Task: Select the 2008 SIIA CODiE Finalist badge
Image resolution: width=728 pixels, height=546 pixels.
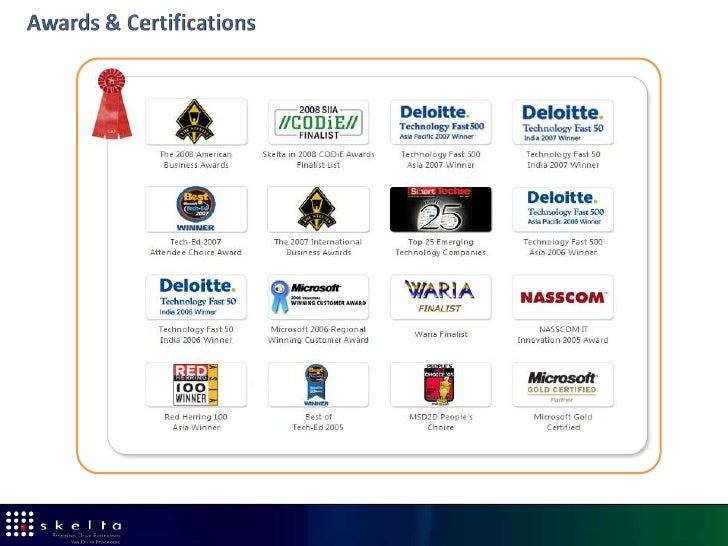Action: tap(318, 122)
